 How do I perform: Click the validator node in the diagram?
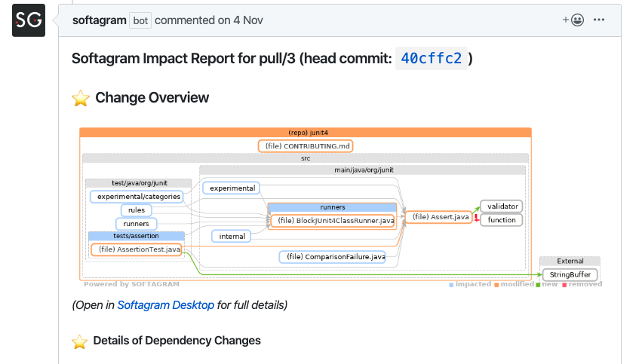(501, 206)
